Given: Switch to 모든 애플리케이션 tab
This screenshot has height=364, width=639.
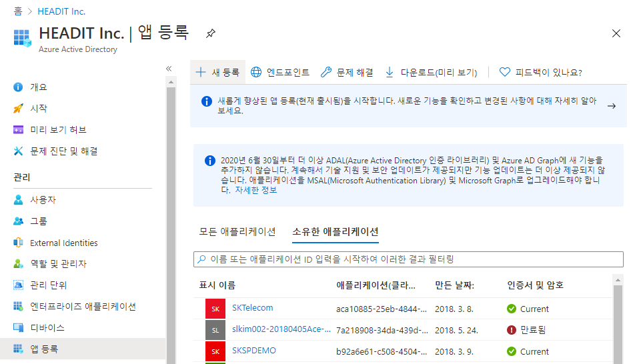Looking at the screenshot, I should tap(237, 232).
